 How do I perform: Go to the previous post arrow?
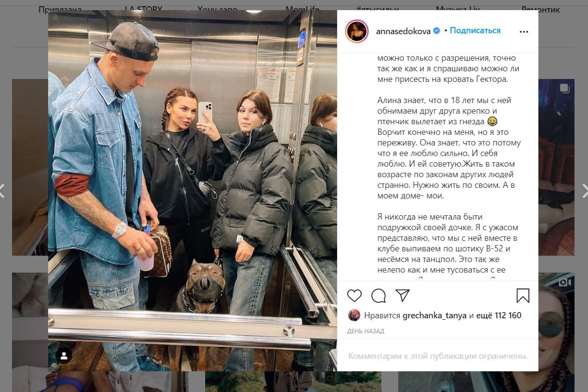[2, 191]
